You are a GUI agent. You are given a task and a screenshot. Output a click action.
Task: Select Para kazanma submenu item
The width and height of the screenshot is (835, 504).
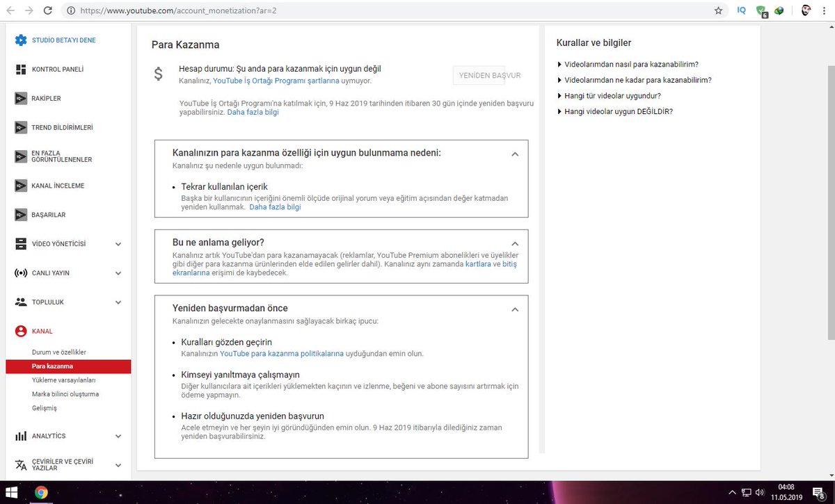68,366
